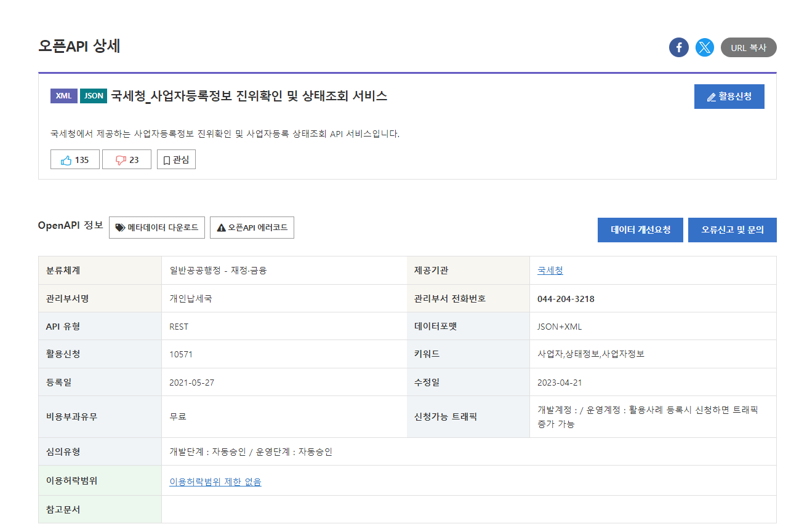807x532 pixels.
Task: Click 오류신고 및 문의 button
Action: [x=733, y=230]
